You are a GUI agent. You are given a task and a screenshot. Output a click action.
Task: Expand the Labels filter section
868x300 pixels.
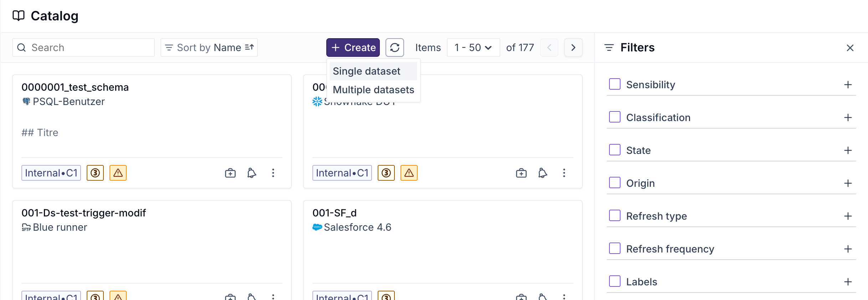848,282
